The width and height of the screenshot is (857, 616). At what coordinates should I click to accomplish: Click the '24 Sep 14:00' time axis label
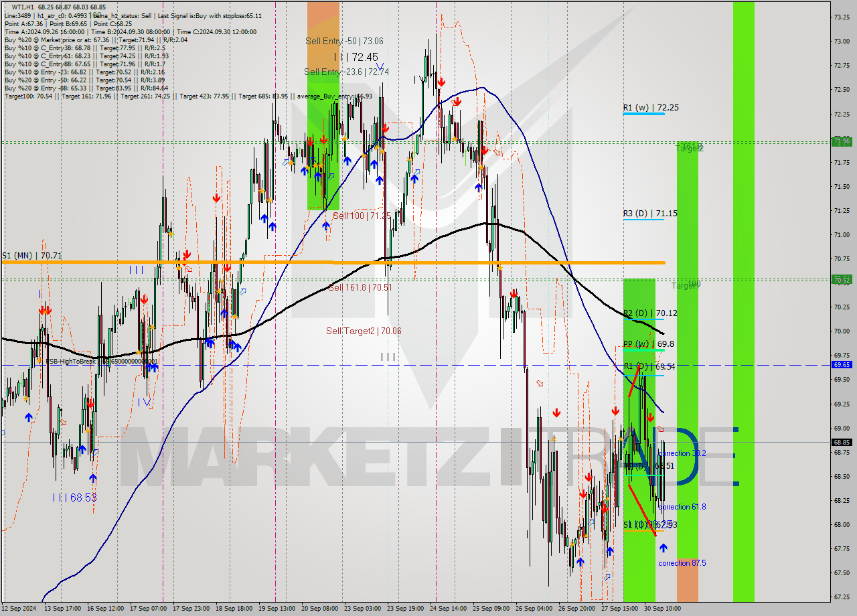pyautogui.click(x=447, y=609)
